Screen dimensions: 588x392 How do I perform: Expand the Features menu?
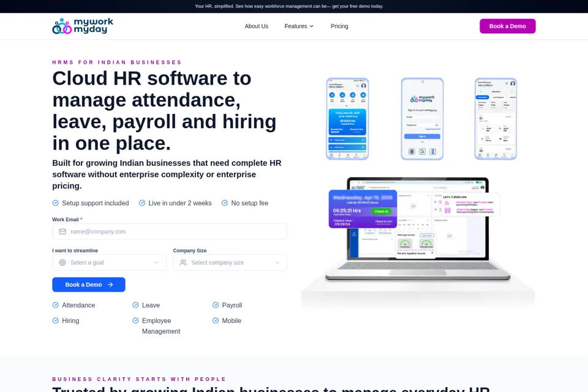click(299, 26)
